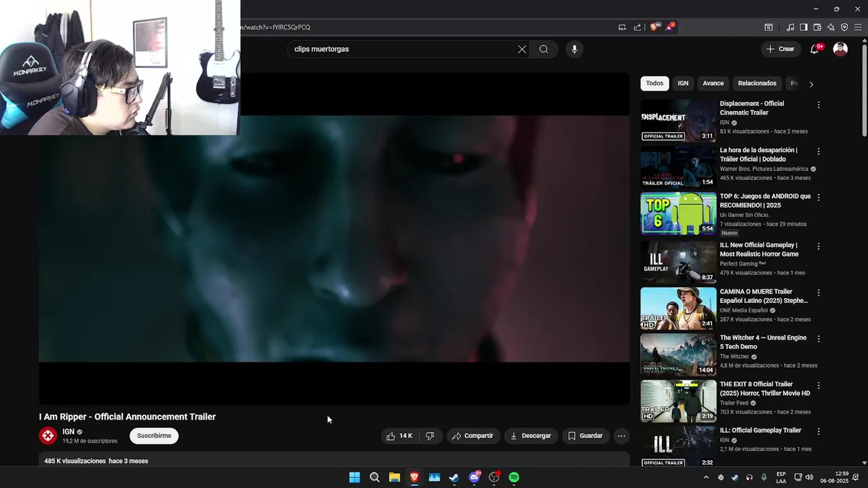The image size is (868, 488).
Task: Open options for Displacement video row
Action: 818,105
